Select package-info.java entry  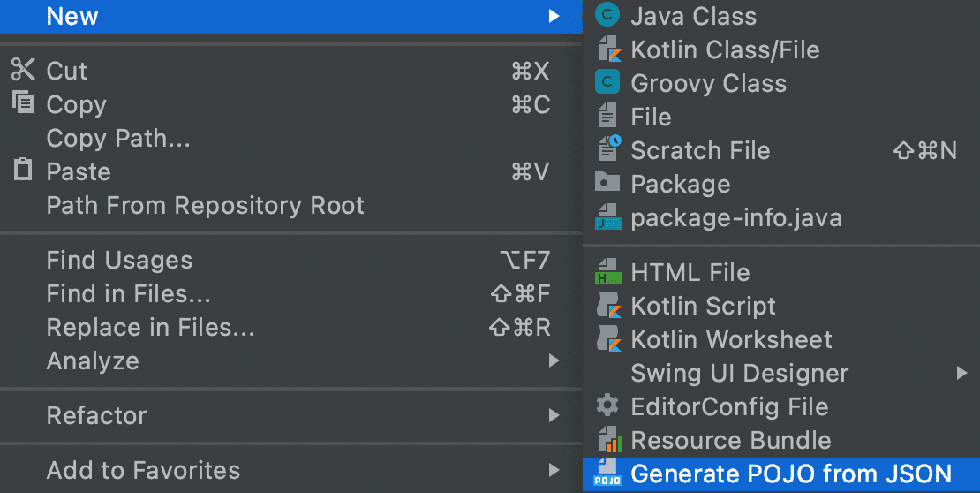pos(735,217)
